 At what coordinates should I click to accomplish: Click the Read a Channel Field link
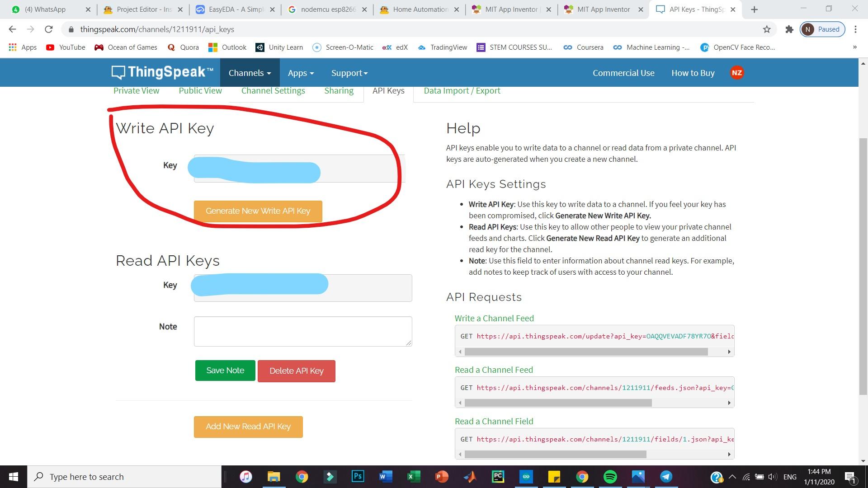pos(494,422)
